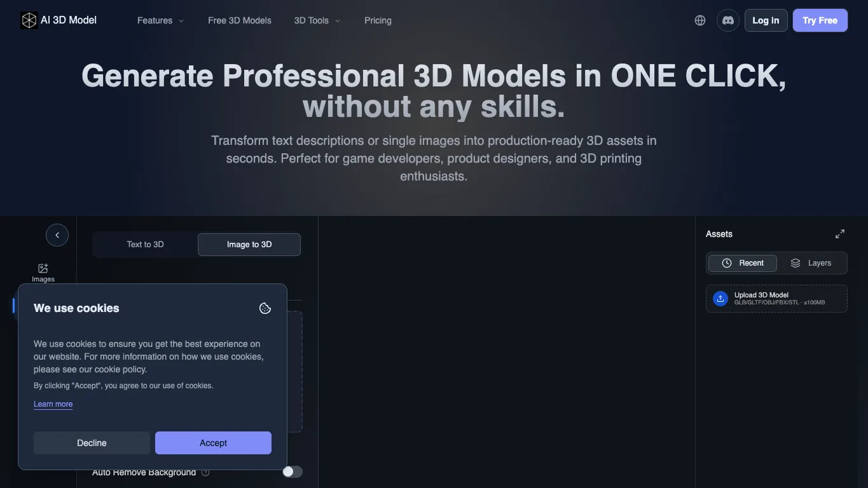Expand the 3D Tools dropdown menu
The width and height of the screenshot is (868, 488).
click(317, 20)
